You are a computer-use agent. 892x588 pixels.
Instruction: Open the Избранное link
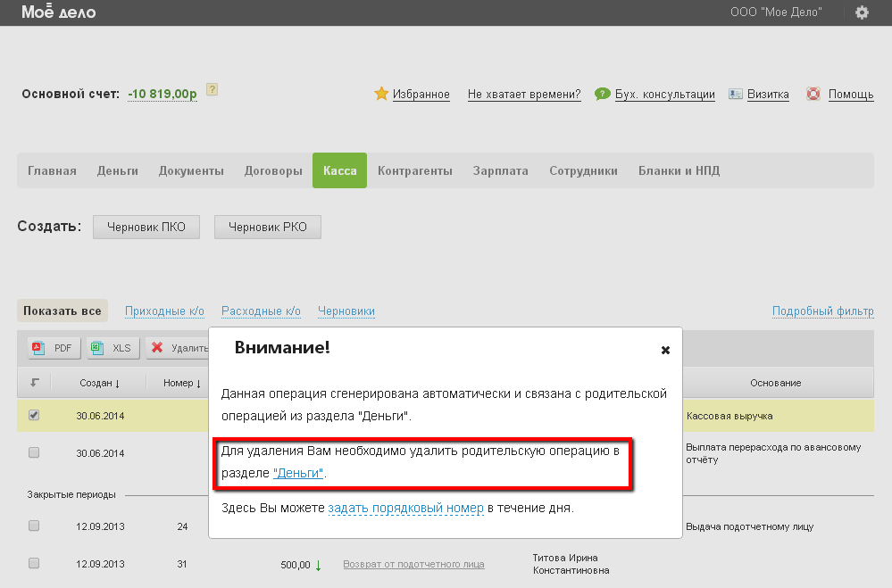coord(421,95)
